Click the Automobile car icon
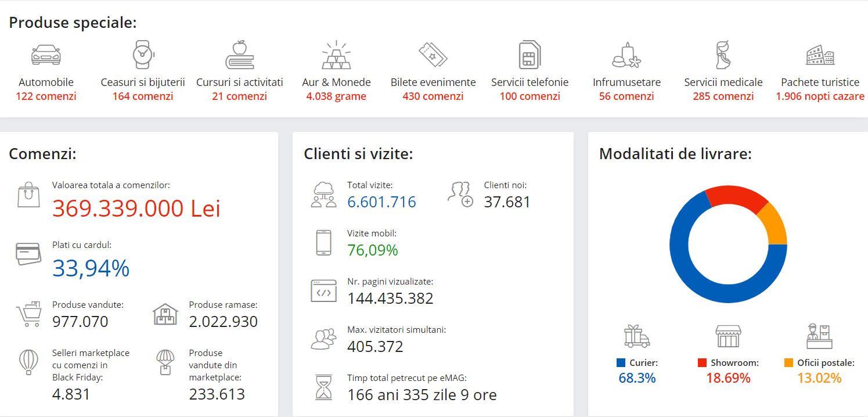The height and width of the screenshot is (417, 868). click(x=46, y=55)
